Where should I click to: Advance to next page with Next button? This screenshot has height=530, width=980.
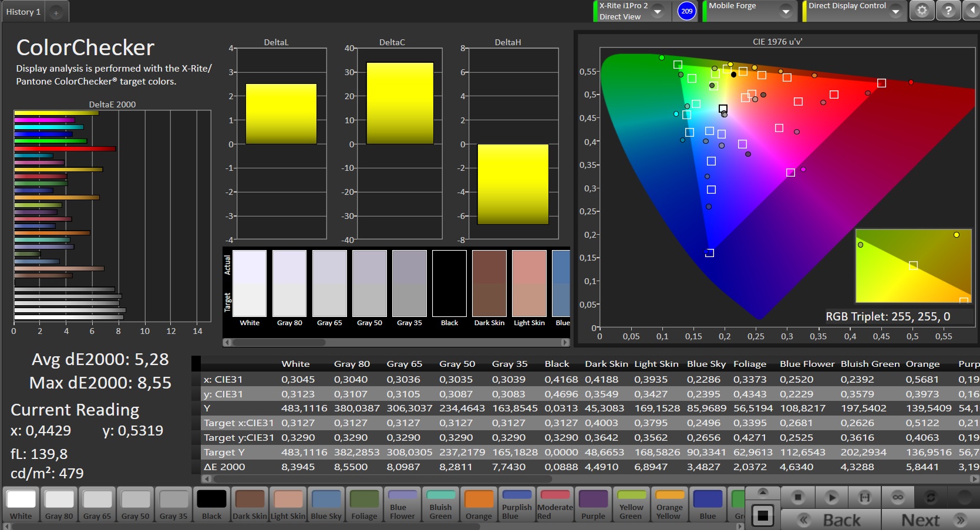(931, 520)
